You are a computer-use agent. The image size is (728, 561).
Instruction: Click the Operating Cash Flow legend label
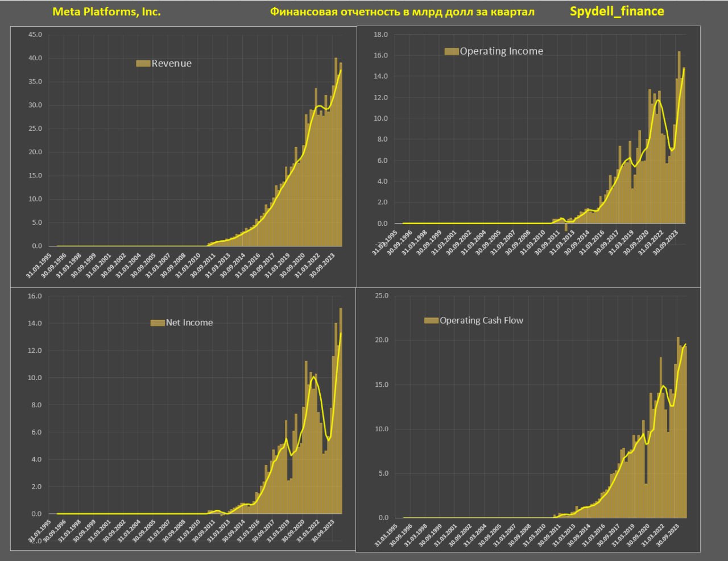tap(481, 320)
